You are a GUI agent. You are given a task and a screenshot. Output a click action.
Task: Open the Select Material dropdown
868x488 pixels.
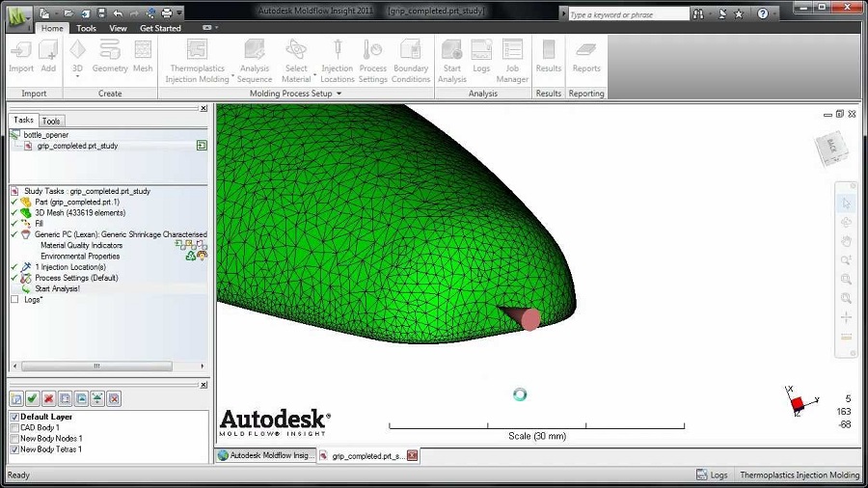(314, 74)
